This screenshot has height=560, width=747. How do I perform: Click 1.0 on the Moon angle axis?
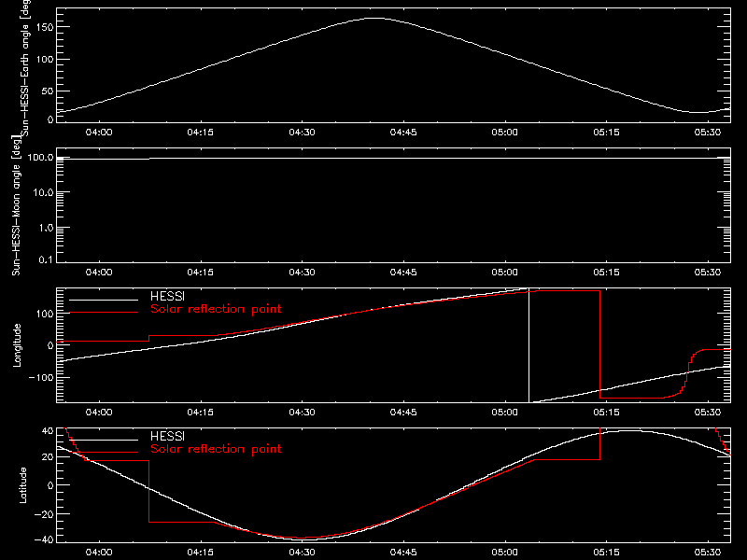point(45,228)
